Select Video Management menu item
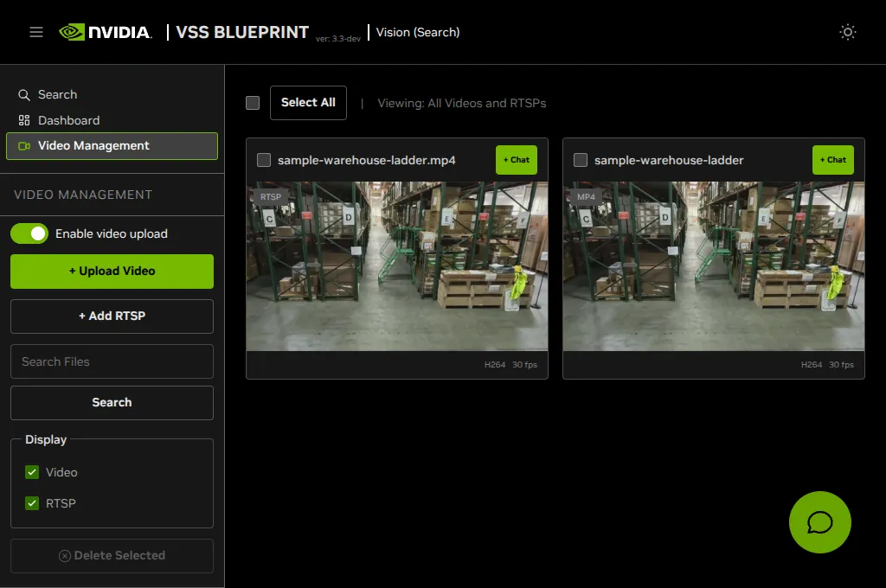The width and height of the screenshot is (886, 588). click(112, 146)
